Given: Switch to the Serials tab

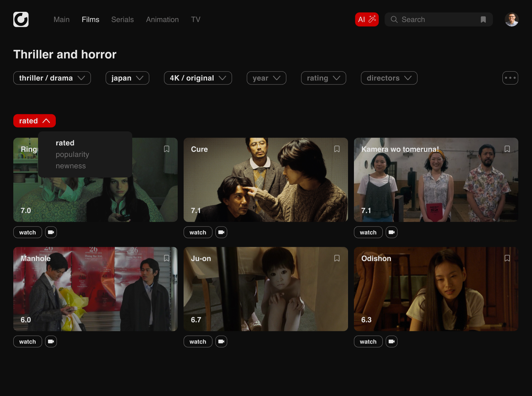Looking at the screenshot, I should [122, 20].
